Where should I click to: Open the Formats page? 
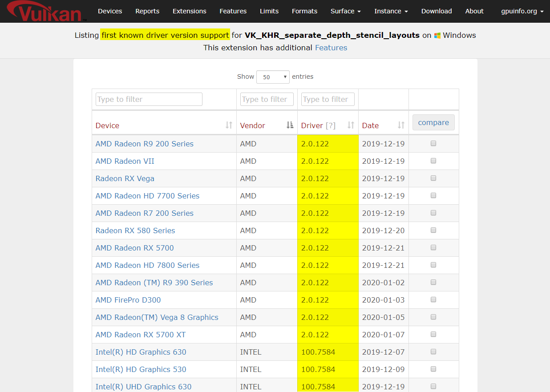click(305, 11)
